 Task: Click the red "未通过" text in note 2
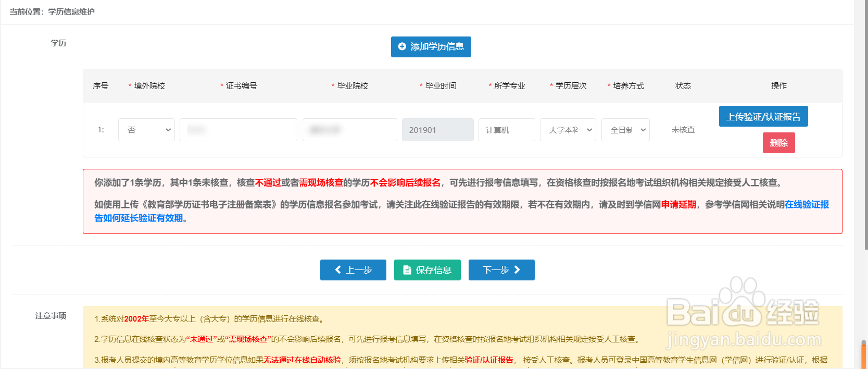click(202, 339)
